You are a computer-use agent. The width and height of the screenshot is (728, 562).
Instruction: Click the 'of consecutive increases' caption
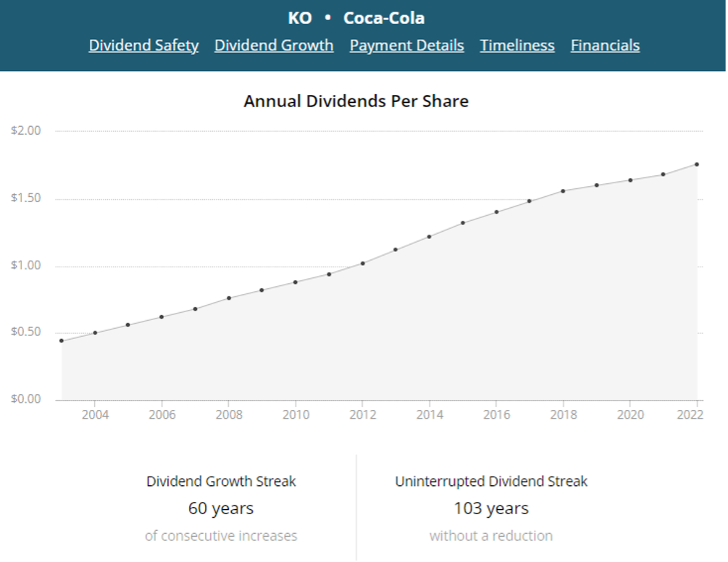click(221, 536)
